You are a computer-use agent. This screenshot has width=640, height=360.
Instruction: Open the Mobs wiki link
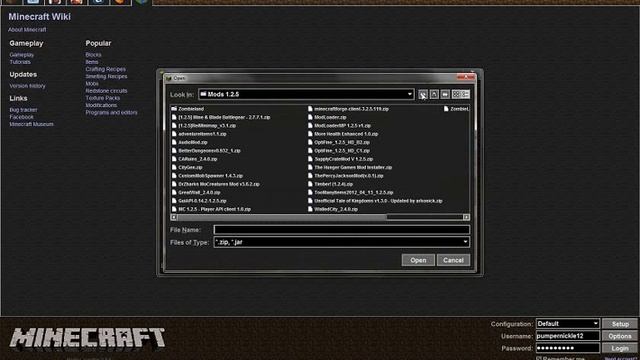[92, 84]
